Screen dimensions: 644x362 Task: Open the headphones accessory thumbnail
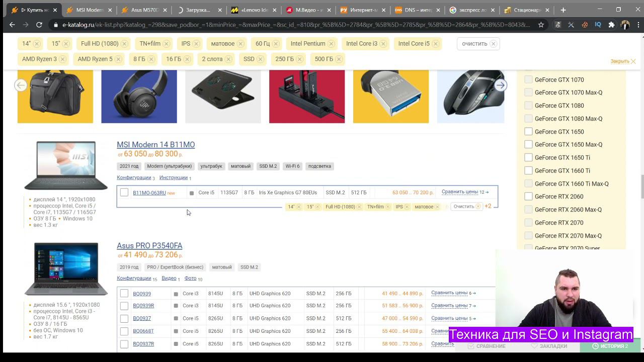tap(139, 97)
